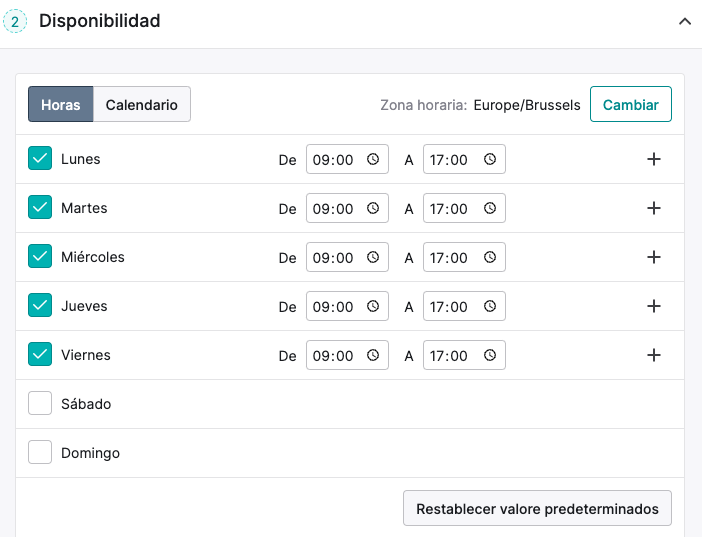Uncheck the Martes checkbox
This screenshot has width=702, height=537.
(40, 207)
